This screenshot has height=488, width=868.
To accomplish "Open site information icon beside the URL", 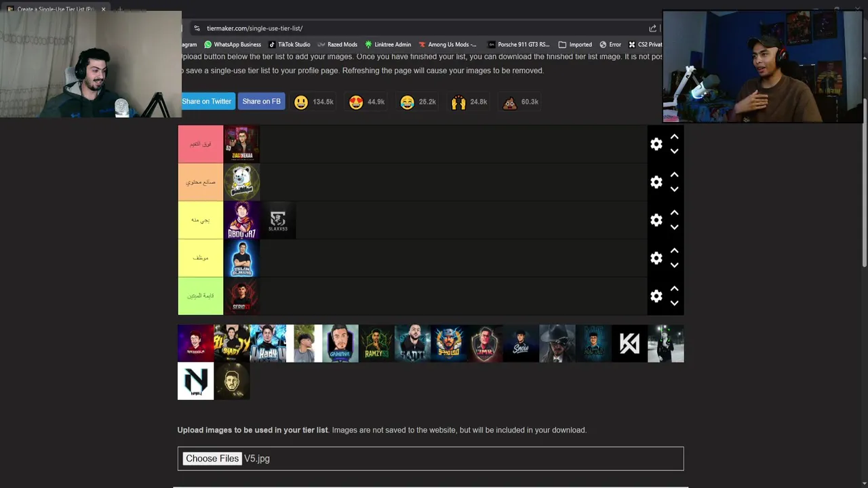I will [x=197, y=28].
